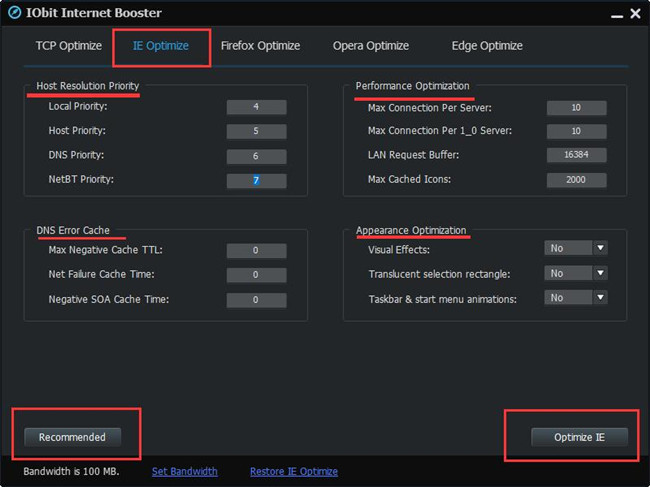Click the Restore IE Optimize link
The image size is (650, 487).
(x=294, y=472)
